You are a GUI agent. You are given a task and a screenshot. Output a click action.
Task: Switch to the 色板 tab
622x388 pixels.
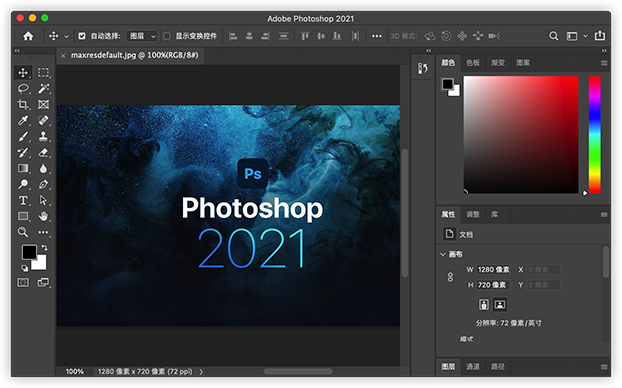coord(473,63)
